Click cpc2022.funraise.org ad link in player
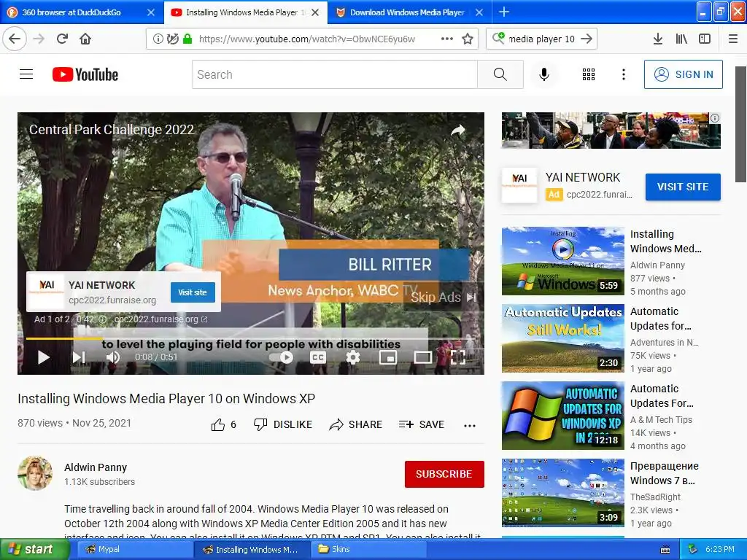This screenshot has width=747, height=560. click(160, 319)
